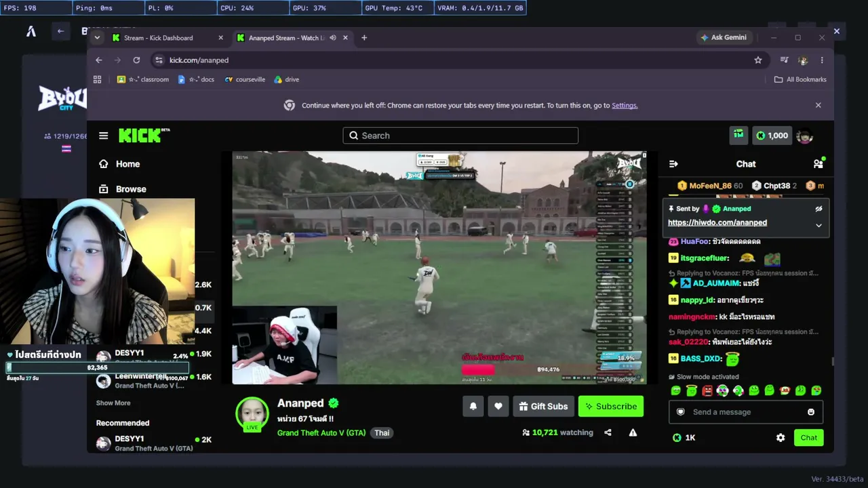The width and height of the screenshot is (868, 488).
Task: Open the Kick sidebar hamburger menu
Action: 103,136
